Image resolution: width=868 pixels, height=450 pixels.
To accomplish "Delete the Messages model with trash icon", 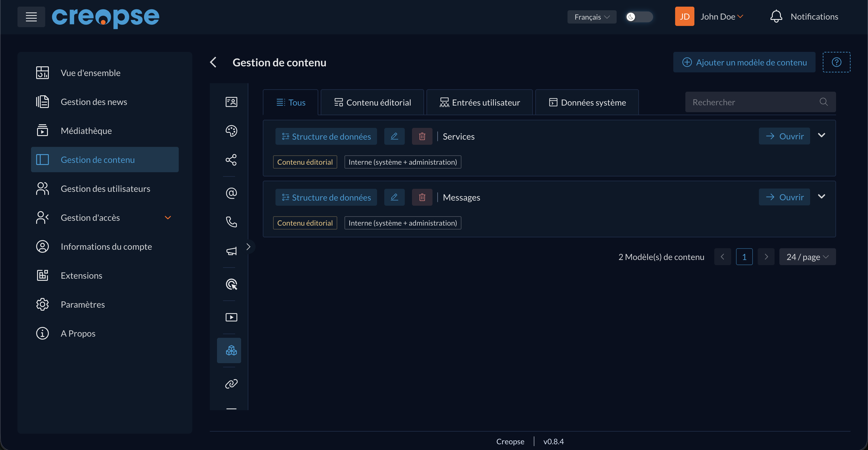I will click(x=422, y=198).
